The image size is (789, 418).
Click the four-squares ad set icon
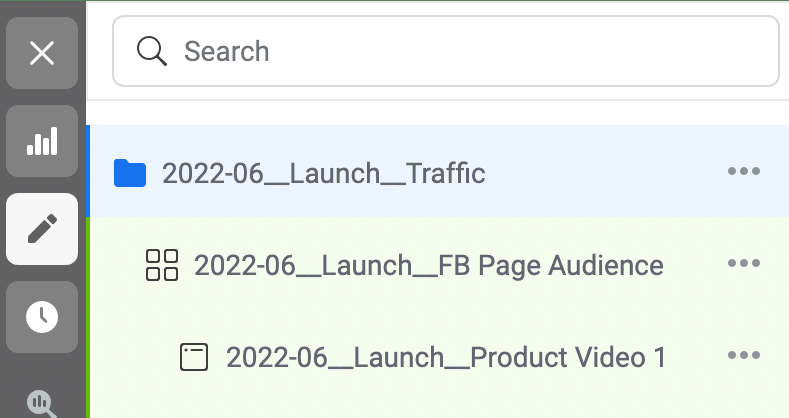[162, 265]
